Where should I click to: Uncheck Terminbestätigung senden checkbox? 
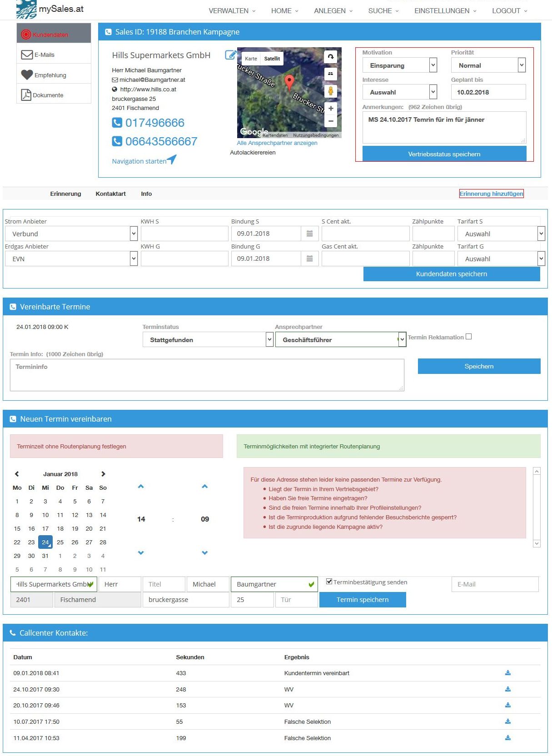click(329, 582)
